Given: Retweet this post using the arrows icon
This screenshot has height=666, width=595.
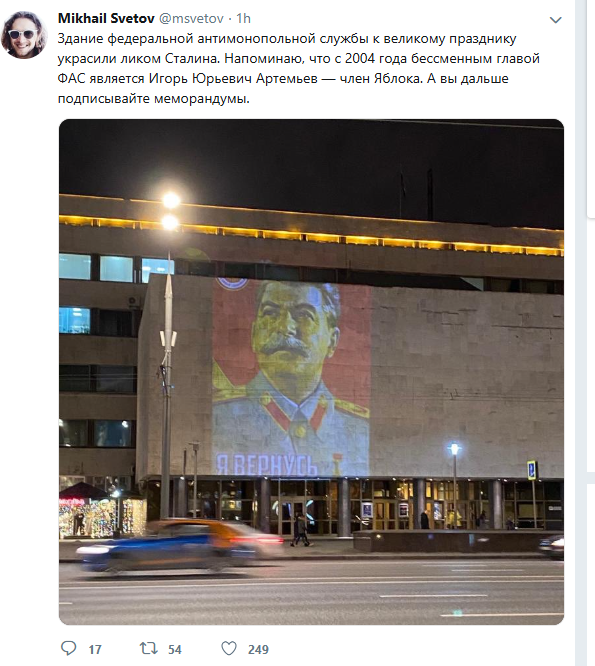Looking at the screenshot, I should pos(149,648).
